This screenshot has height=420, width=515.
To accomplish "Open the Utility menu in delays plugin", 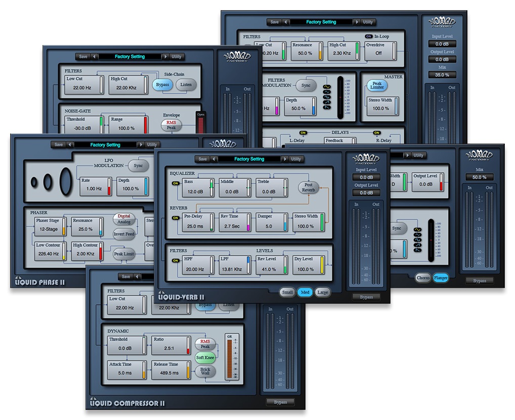I will (x=368, y=22).
